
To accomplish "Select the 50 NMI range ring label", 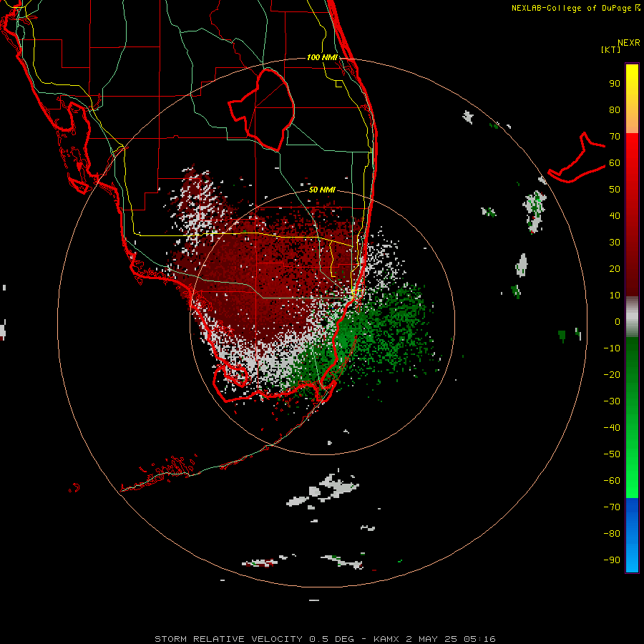I will click(322, 190).
